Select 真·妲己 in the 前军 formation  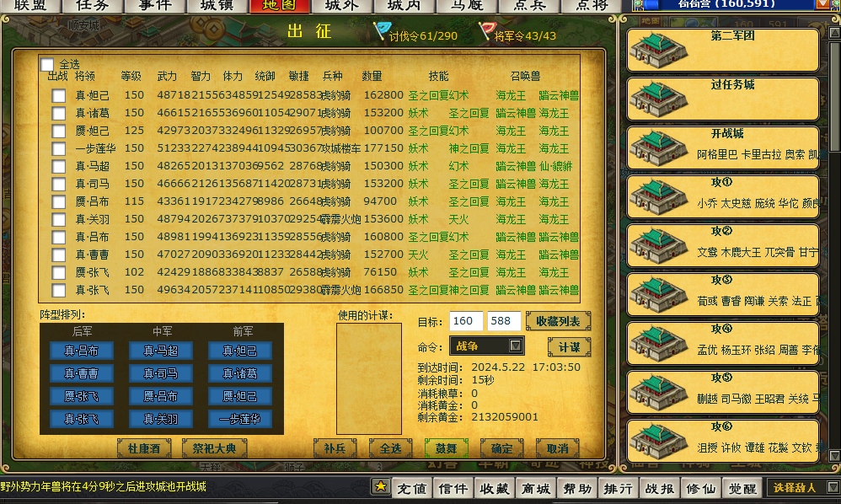[240, 351]
